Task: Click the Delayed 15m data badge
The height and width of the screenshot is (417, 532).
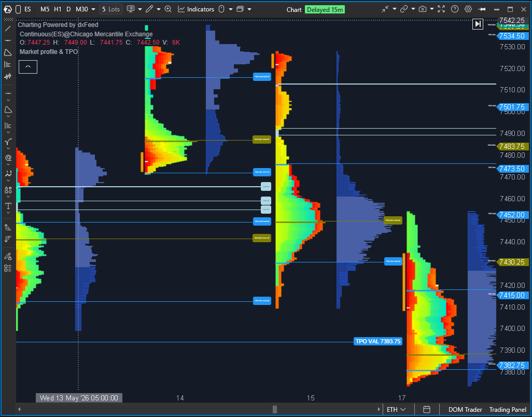Action: [325, 9]
